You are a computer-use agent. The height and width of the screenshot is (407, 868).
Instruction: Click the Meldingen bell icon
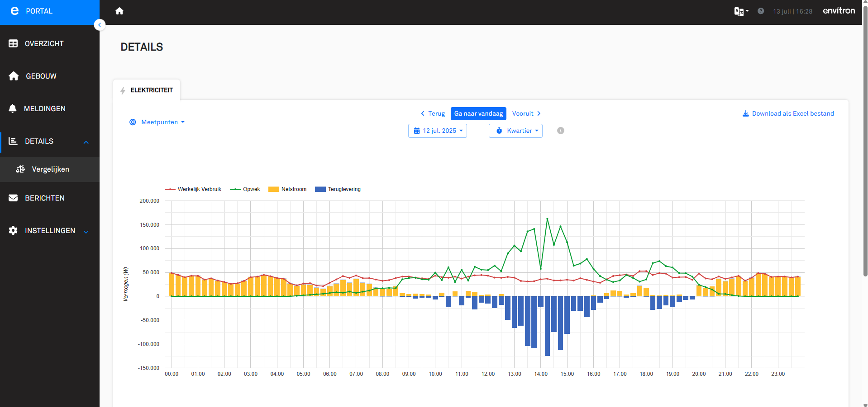tap(13, 108)
